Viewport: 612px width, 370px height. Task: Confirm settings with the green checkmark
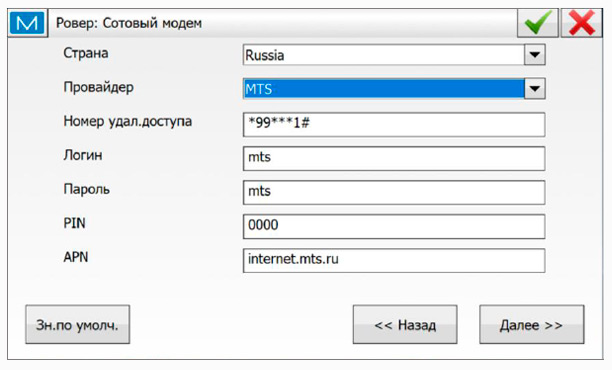537,23
